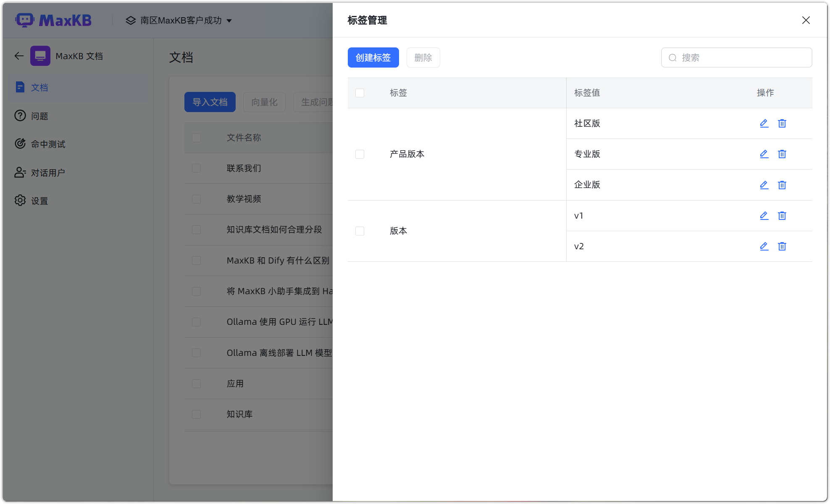This screenshot has width=830, height=504.
Task: Click the tag search input field
Action: [736, 57]
